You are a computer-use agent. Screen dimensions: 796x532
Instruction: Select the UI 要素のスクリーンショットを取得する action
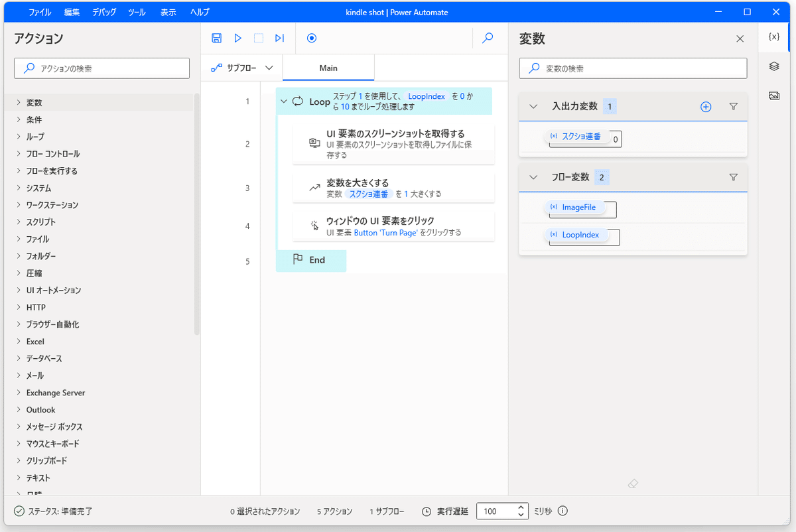click(x=393, y=143)
